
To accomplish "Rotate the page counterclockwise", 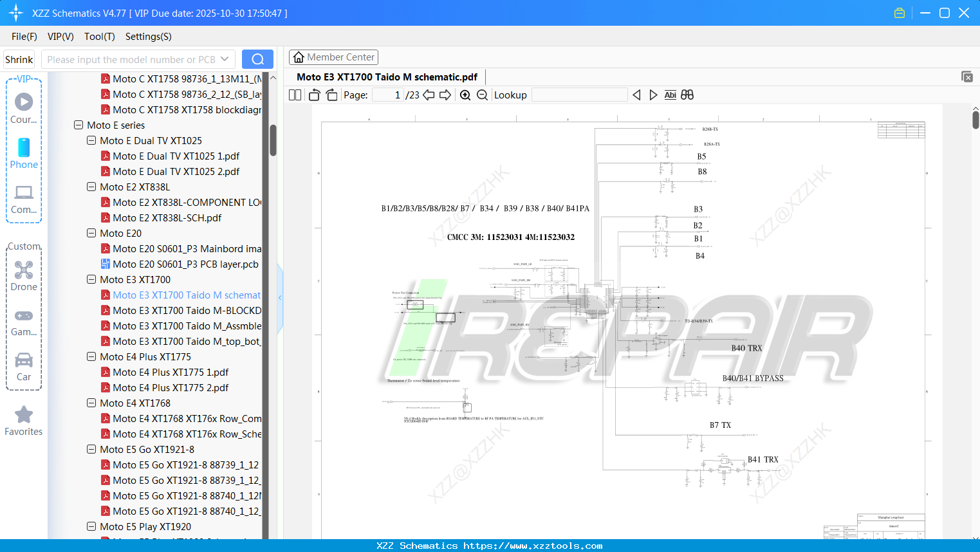I will 313,95.
